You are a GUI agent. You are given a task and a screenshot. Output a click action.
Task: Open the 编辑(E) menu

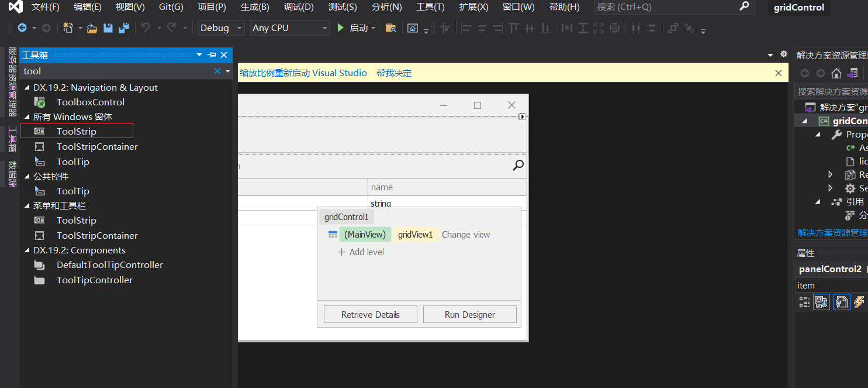click(x=87, y=7)
